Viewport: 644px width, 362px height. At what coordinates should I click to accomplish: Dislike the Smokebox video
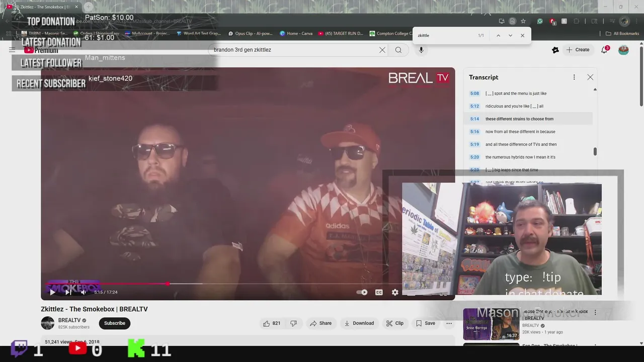pos(294,323)
